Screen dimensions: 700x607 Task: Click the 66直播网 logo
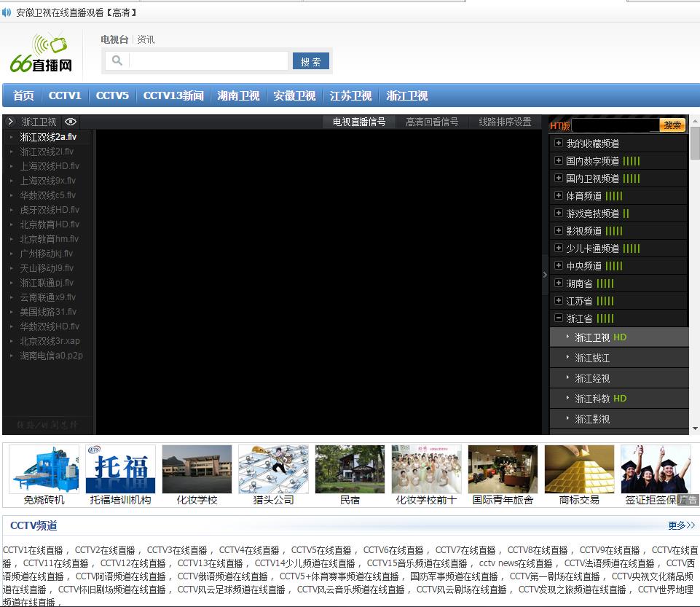pos(41,52)
